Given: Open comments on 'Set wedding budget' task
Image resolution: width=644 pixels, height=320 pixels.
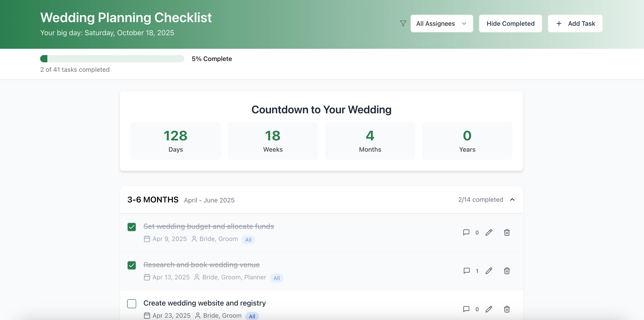Looking at the screenshot, I should click(x=466, y=232).
